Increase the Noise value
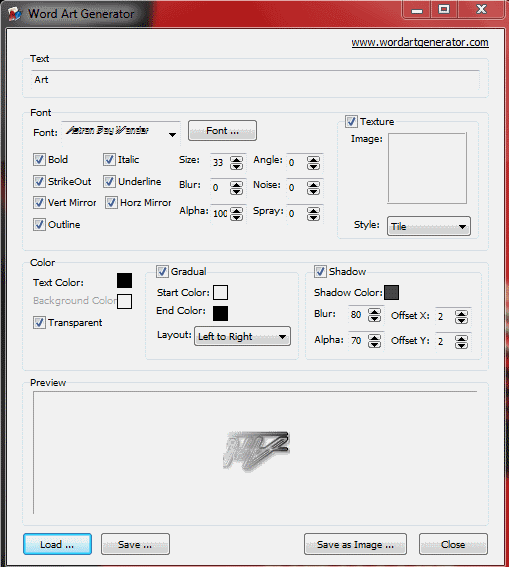 (x=313, y=185)
